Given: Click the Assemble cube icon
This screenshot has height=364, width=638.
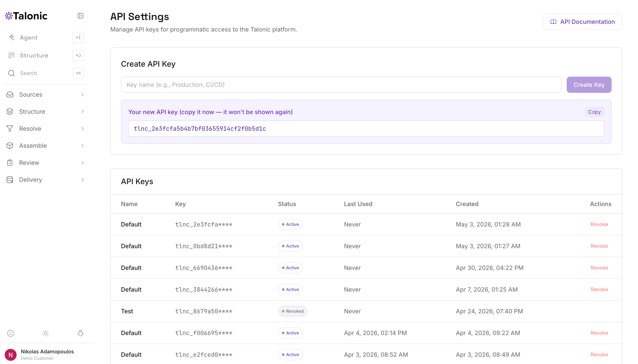Looking at the screenshot, I should pos(10,146).
